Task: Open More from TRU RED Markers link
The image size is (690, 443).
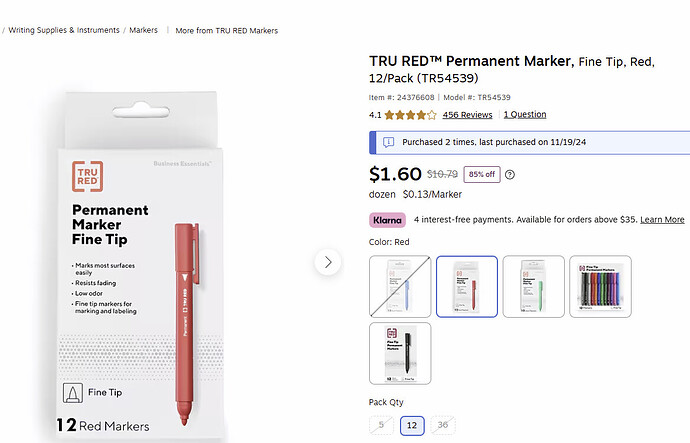Action: (227, 30)
